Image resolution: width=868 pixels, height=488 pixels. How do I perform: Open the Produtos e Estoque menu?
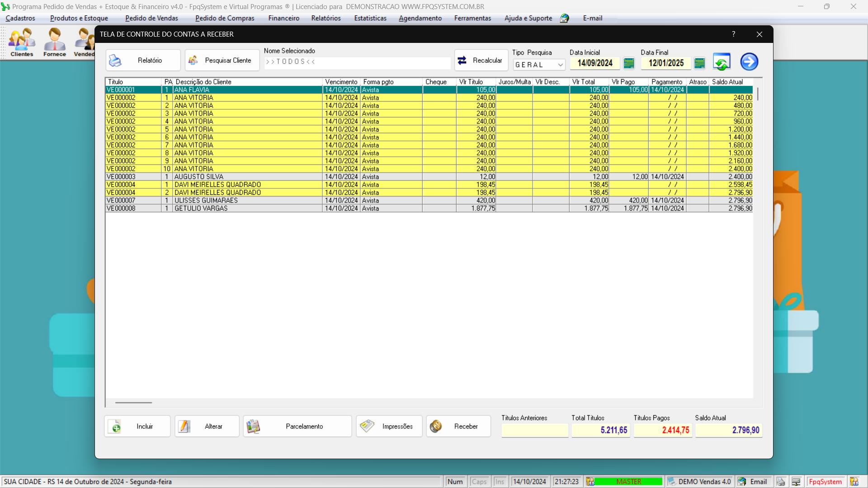[79, 18]
